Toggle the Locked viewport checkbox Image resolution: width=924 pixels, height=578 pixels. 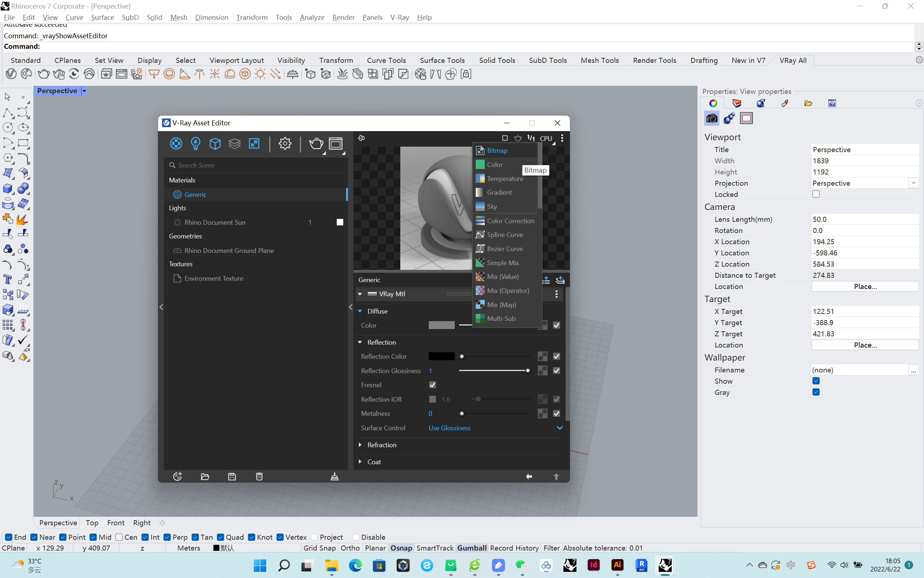[816, 194]
